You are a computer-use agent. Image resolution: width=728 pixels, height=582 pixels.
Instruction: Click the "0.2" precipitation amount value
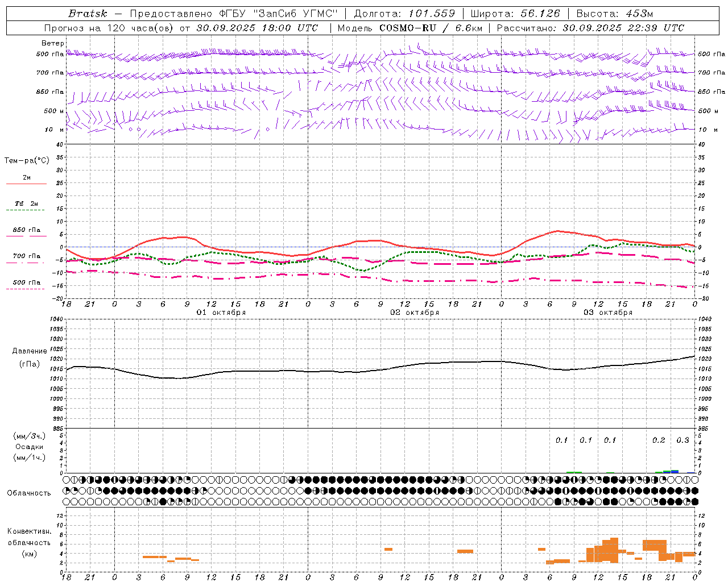click(659, 440)
